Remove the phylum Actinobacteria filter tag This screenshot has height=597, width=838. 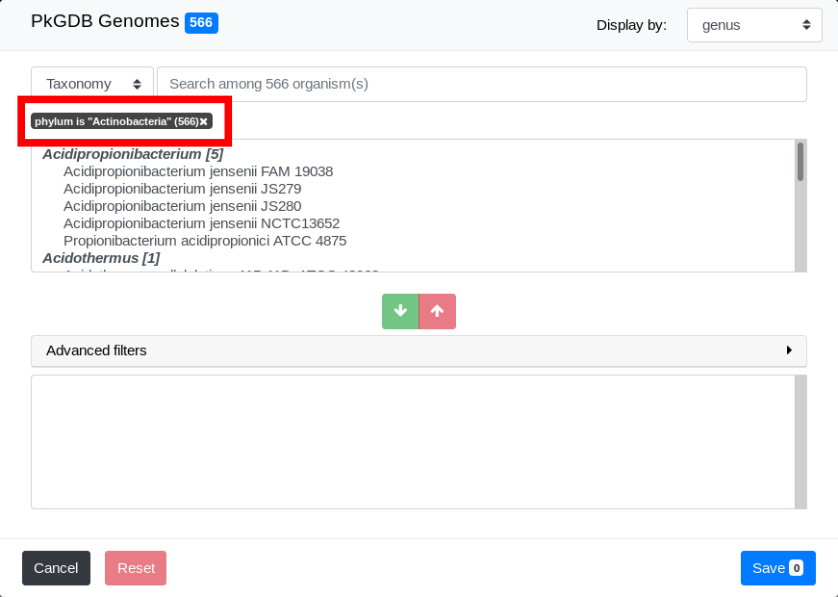click(204, 122)
